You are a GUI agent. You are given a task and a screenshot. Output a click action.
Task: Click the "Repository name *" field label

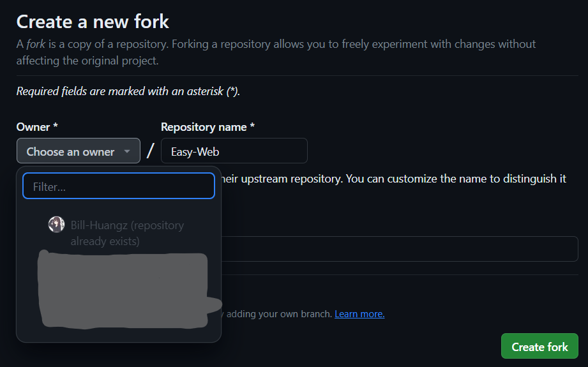tap(207, 127)
